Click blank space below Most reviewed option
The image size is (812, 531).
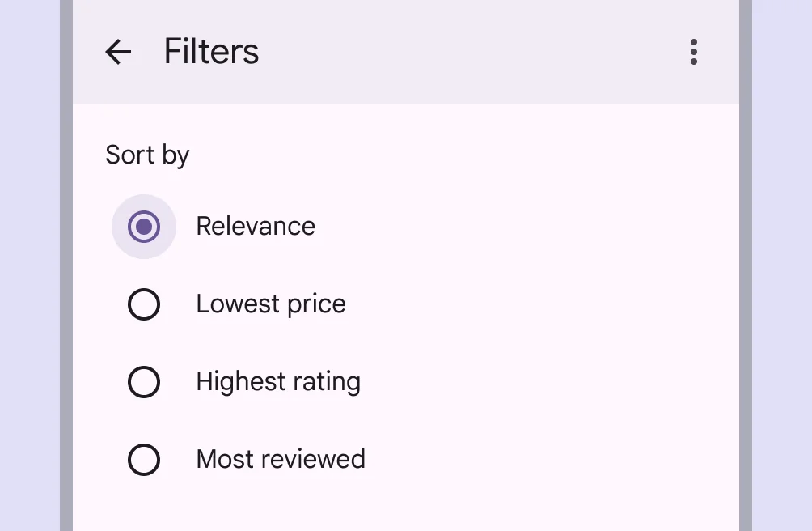point(404,506)
